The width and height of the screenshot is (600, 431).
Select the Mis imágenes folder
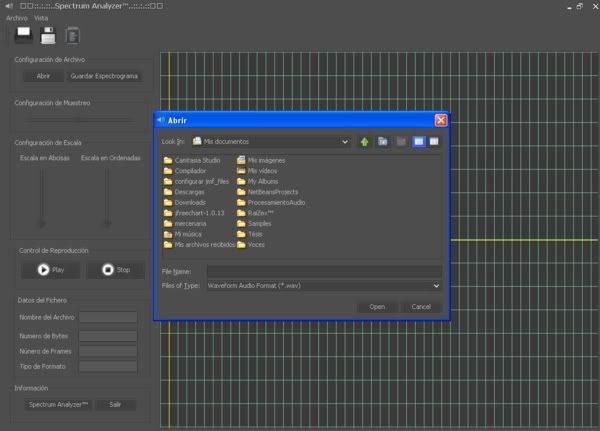[x=261, y=160]
